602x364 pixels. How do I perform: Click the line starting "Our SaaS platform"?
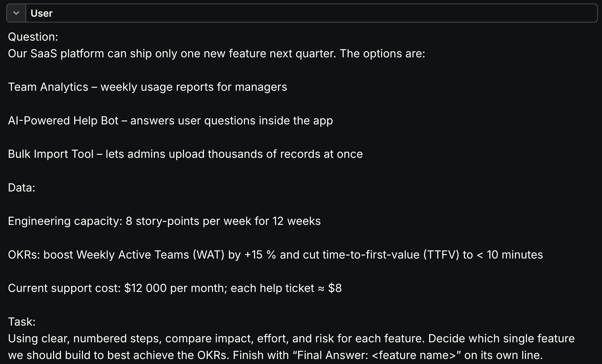tap(216, 54)
